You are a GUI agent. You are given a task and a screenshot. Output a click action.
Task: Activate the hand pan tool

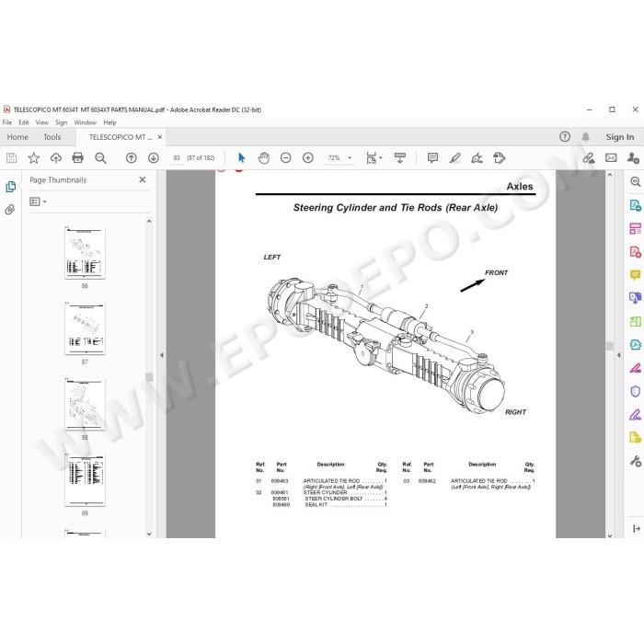pos(264,157)
